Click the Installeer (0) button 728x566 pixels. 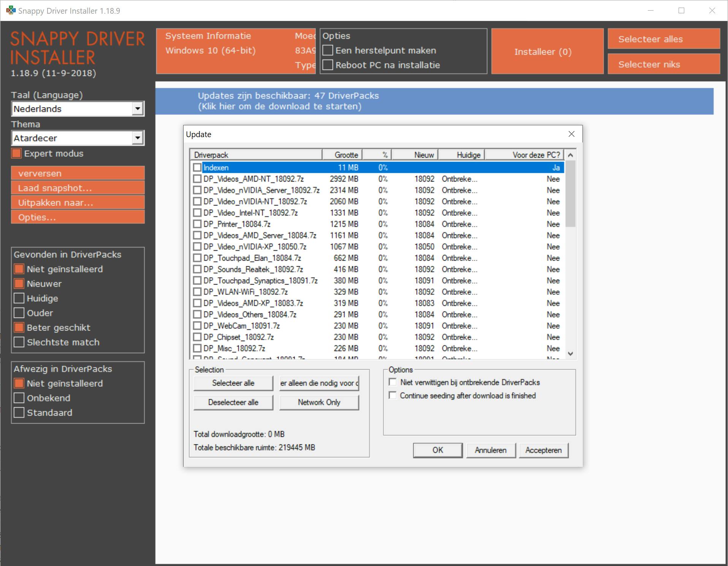547,51
